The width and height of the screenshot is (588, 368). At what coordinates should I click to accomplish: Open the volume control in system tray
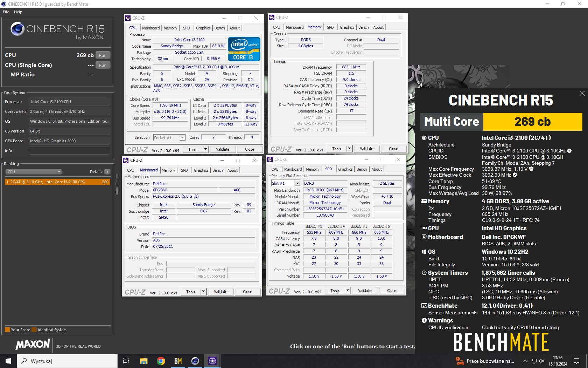tap(542, 361)
